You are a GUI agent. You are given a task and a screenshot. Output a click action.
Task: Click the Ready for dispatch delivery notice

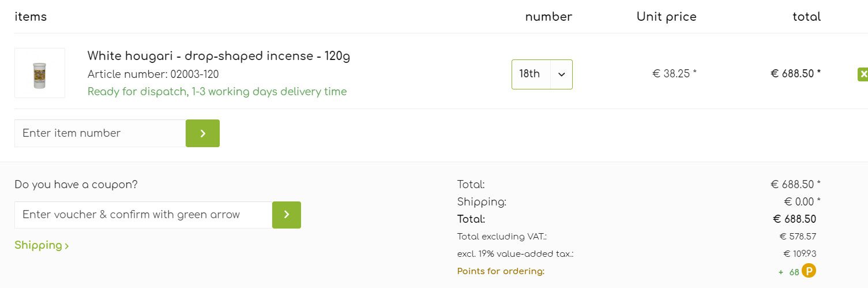pos(217,92)
